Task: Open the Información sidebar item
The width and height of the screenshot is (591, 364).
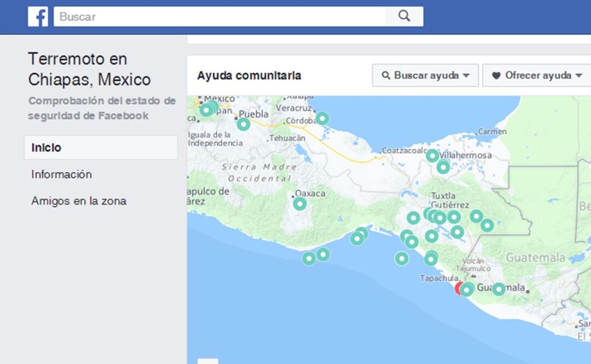Action: pos(61,174)
